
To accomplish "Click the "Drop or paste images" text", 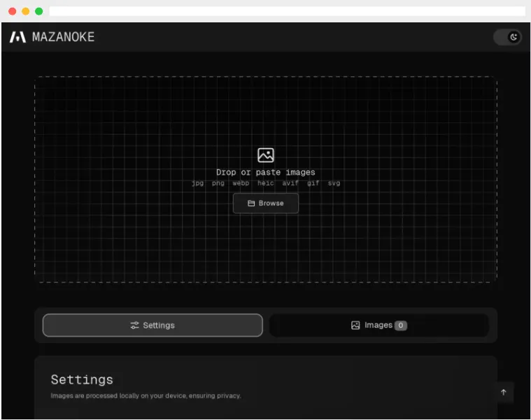I will [266, 173].
